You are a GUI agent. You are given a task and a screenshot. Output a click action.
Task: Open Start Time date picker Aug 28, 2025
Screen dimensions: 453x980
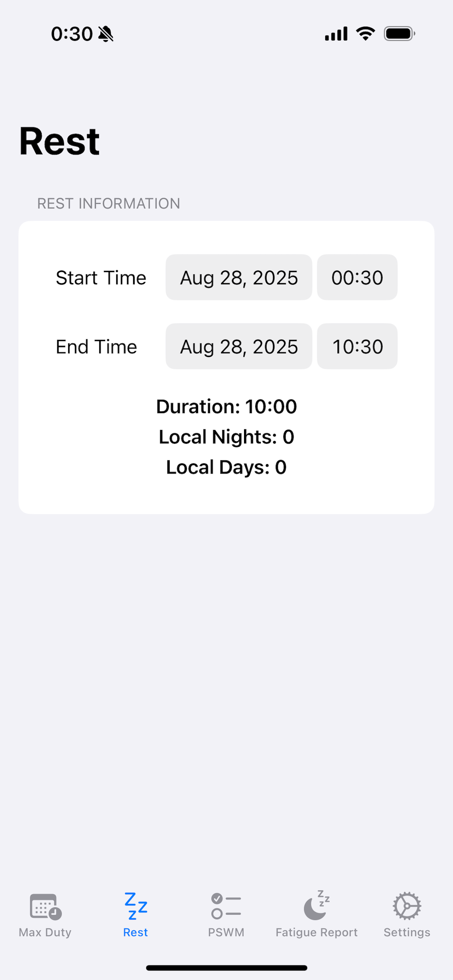pos(239,277)
